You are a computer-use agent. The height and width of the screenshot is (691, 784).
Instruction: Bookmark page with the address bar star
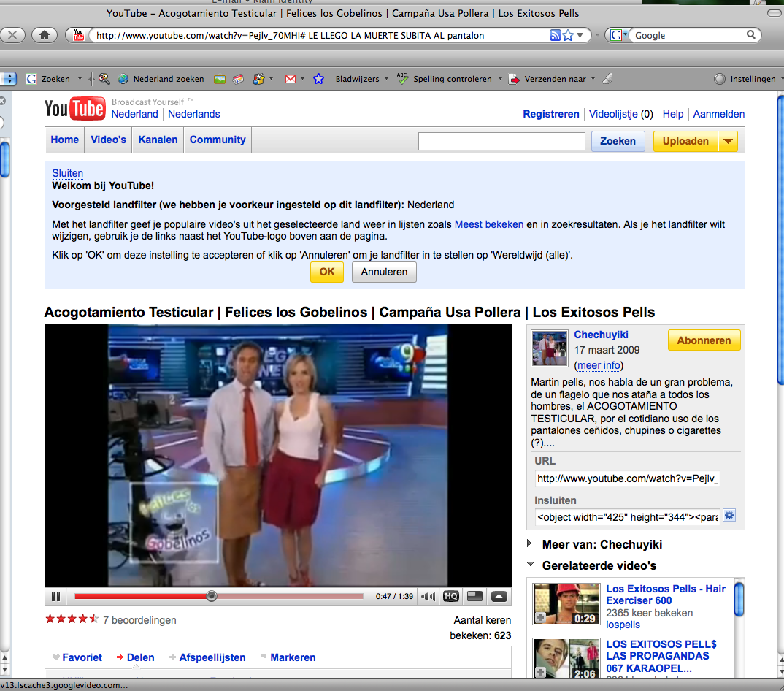point(567,35)
